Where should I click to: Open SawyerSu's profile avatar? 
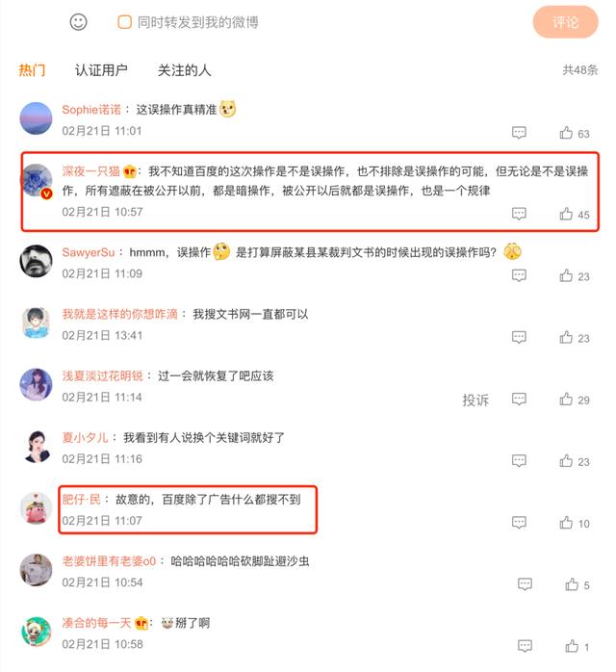pos(36,261)
